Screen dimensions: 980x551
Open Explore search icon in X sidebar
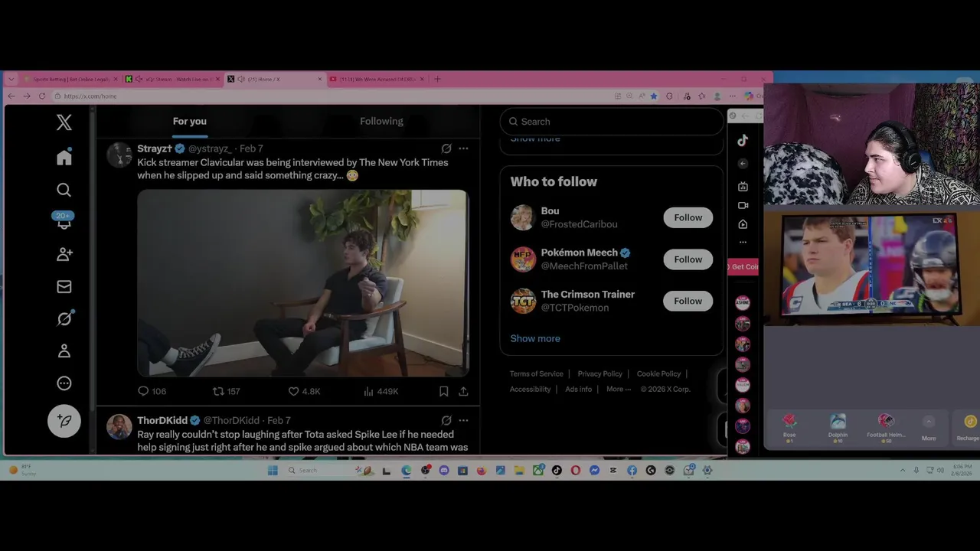pos(64,190)
